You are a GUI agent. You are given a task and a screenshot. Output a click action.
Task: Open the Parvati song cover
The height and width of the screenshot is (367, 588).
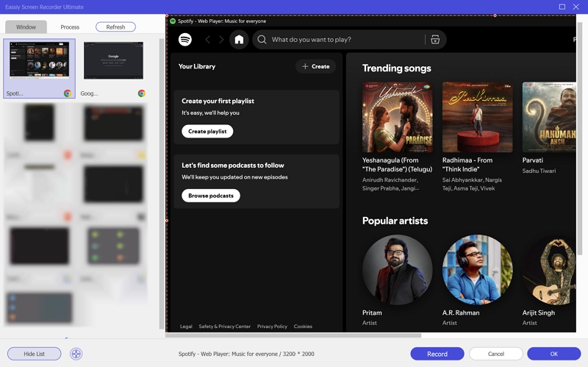pos(549,118)
